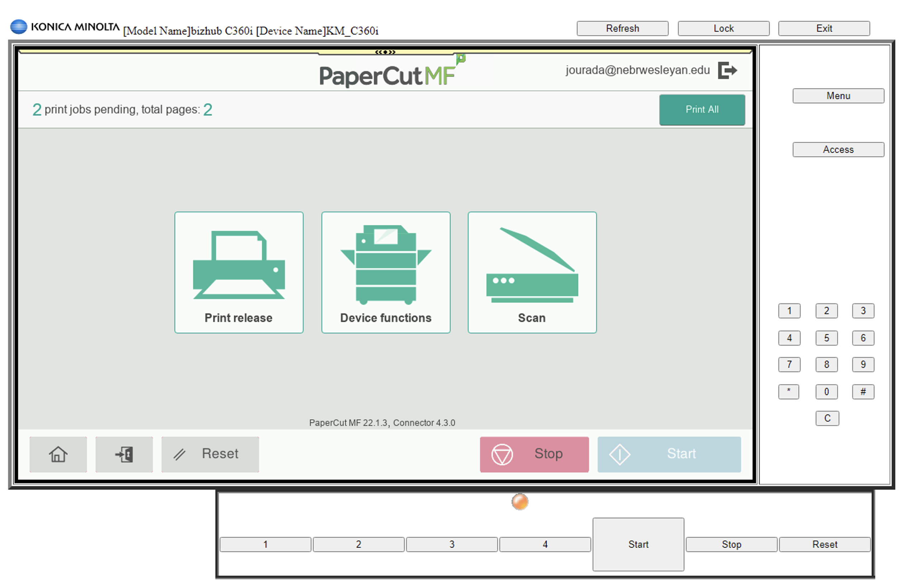Click the PaperCut MF 22.1.3 version text

(382, 423)
